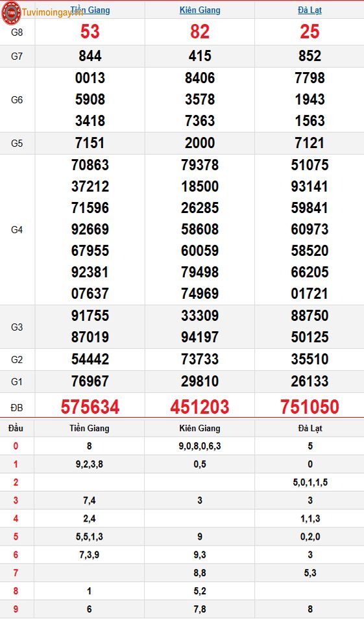Select Kiên Giang head-0 tails 9,0,8,0,6,3
364x619 pixels.
click(200, 446)
